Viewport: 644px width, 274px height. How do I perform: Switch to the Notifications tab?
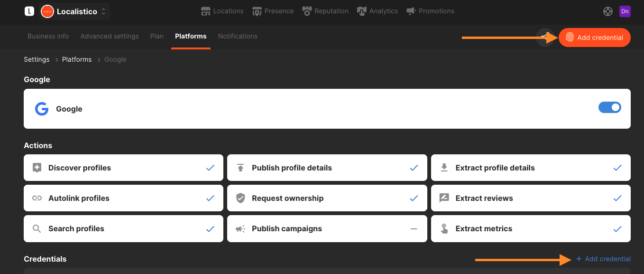coord(238,36)
